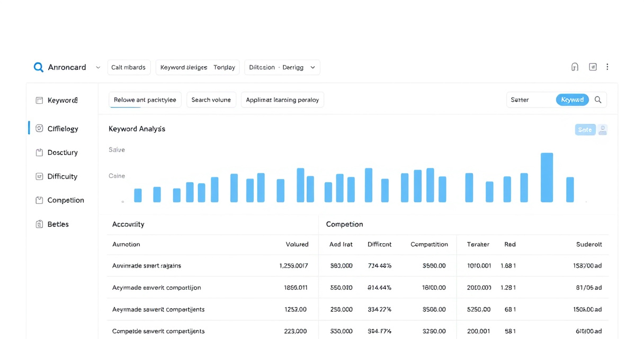Select the Ciffielogy sidebar icon
The width and height of the screenshot is (644, 339).
[x=39, y=128]
